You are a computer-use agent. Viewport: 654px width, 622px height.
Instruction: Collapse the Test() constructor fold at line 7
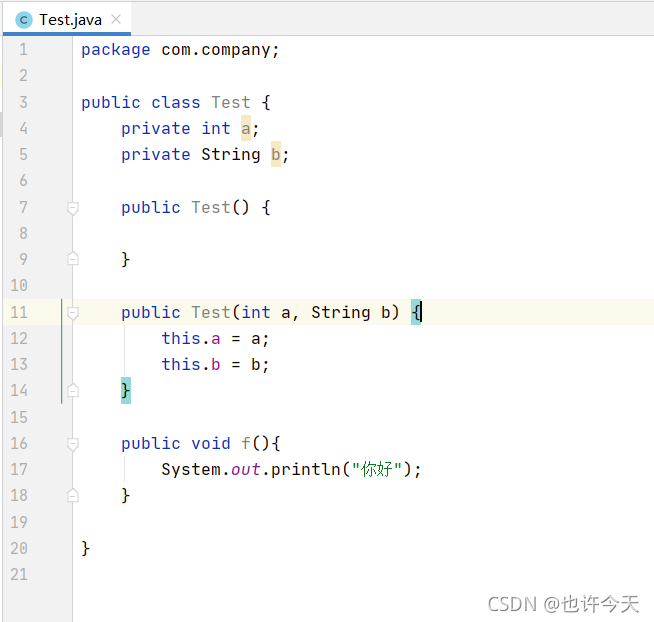point(73,208)
